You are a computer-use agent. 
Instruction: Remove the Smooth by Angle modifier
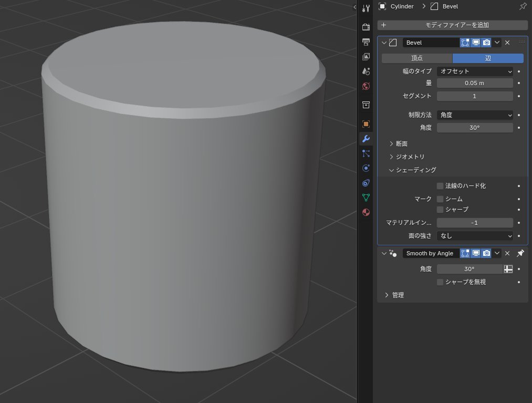point(507,253)
